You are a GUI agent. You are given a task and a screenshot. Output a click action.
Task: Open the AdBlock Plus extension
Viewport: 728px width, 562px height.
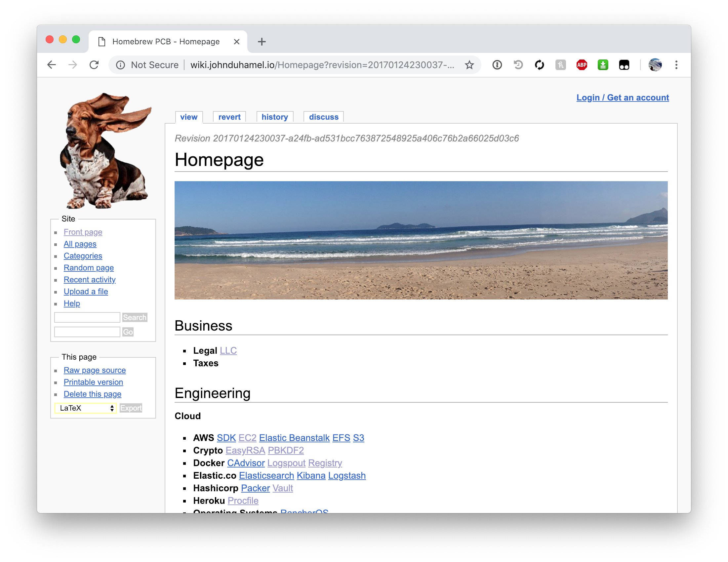click(x=582, y=65)
